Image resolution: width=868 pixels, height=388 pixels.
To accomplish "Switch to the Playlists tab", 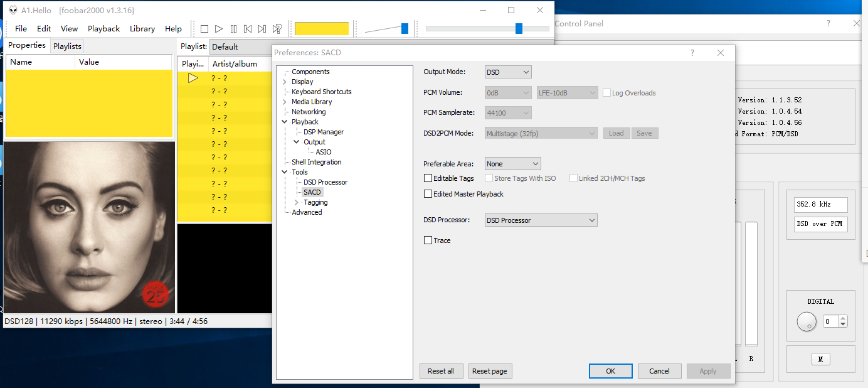I will click(67, 46).
